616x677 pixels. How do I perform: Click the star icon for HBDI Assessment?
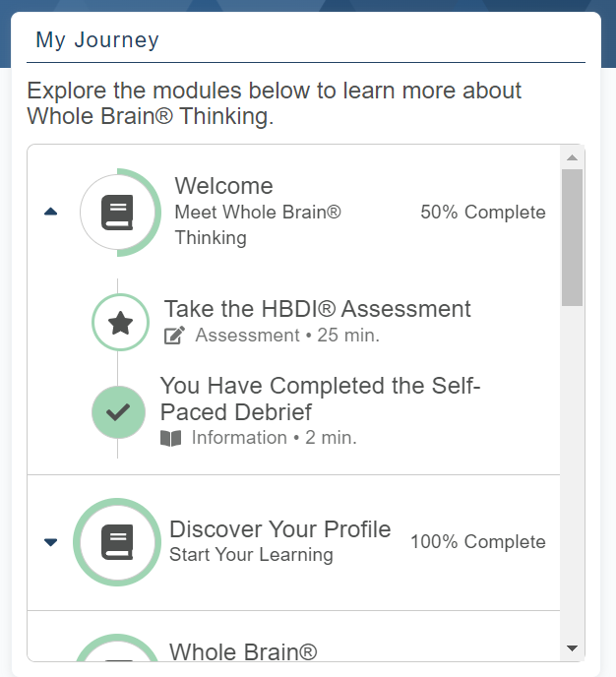pyautogui.click(x=119, y=323)
